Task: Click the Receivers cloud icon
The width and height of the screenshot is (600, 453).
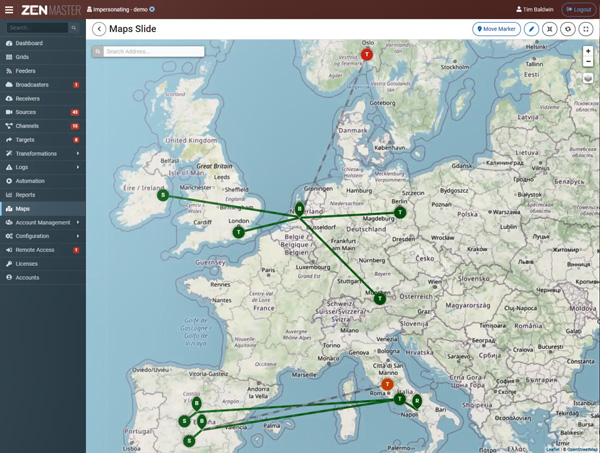Action: pos(9,98)
